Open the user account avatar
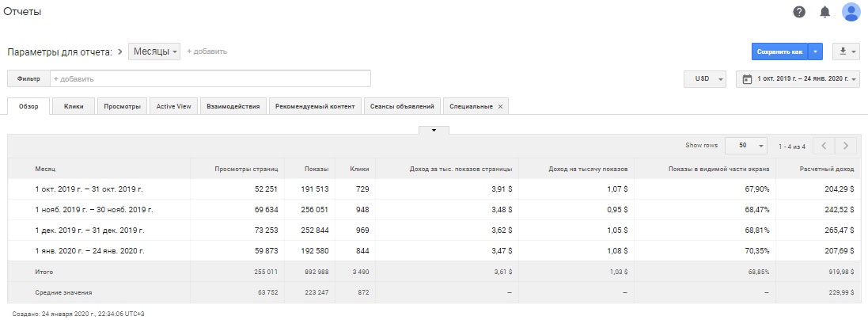This screenshot has width=868, height=320. [851, 12]
